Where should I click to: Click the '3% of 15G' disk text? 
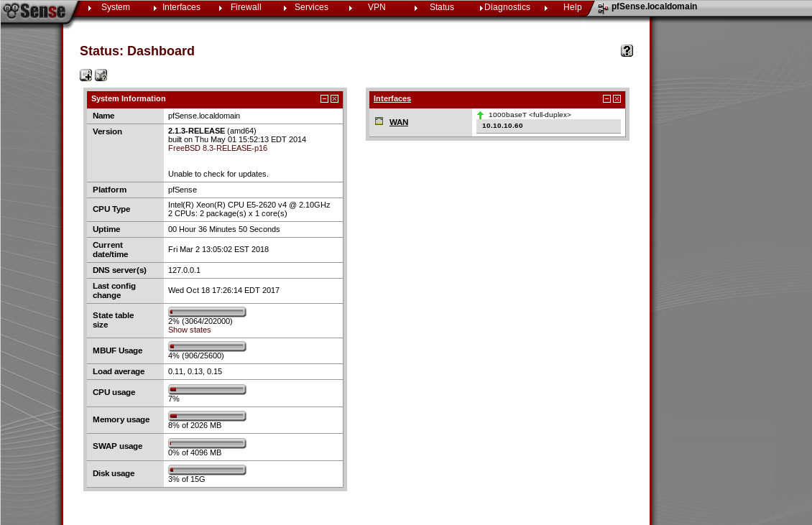[x=186, y=480]
